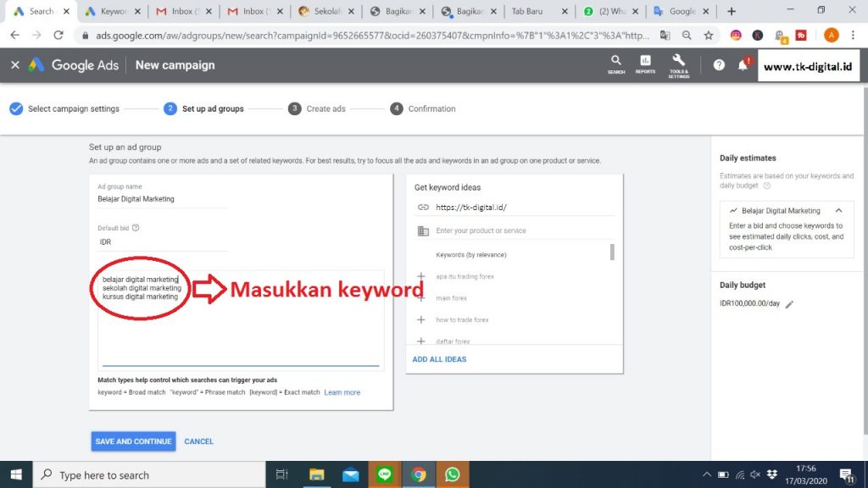Open the Search tool in Google Ads header
868x488 pixels.
616,64
